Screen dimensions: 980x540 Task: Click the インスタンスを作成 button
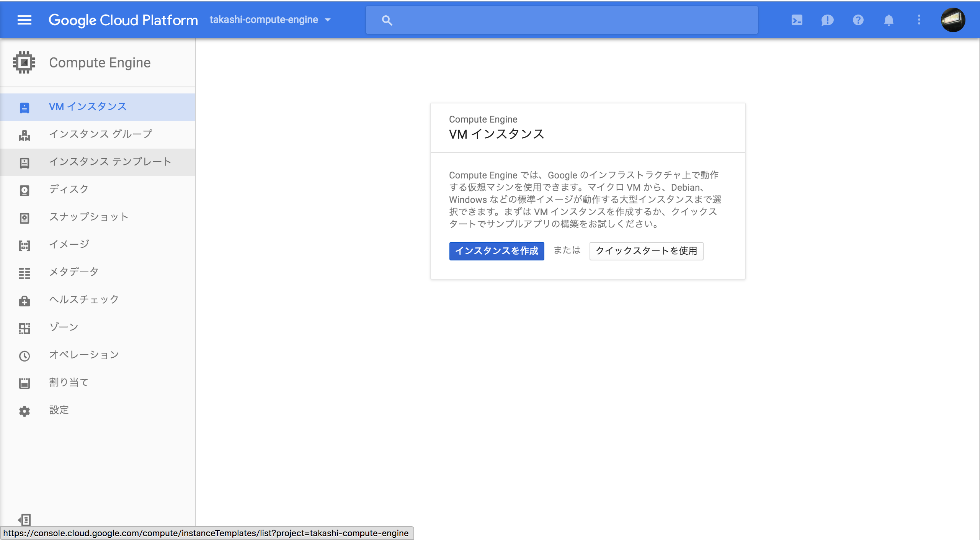497,251
